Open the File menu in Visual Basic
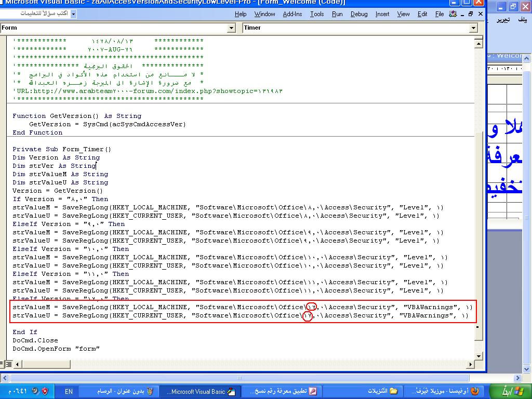The image size is (532, 399). point(440,14)
